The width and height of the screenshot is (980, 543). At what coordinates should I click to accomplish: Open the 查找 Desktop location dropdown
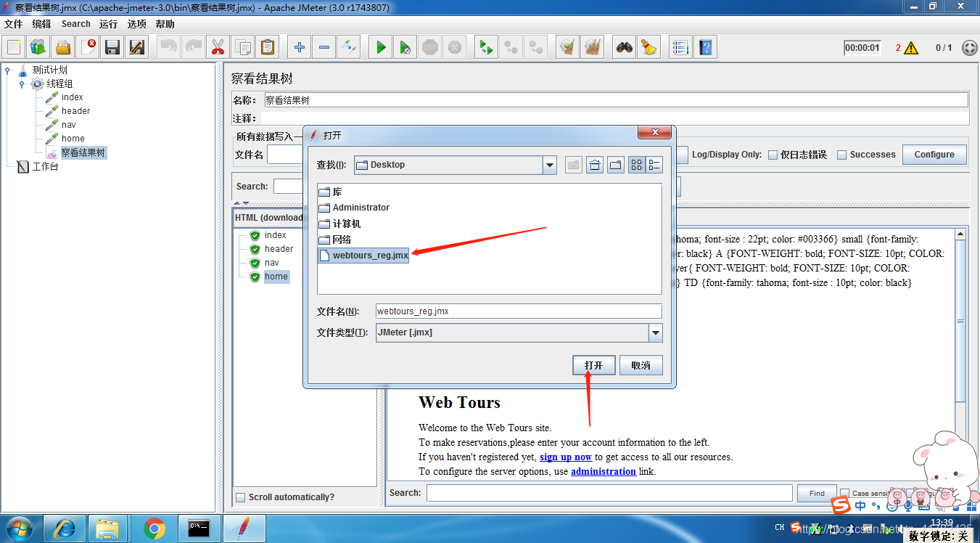pos(549,165)
